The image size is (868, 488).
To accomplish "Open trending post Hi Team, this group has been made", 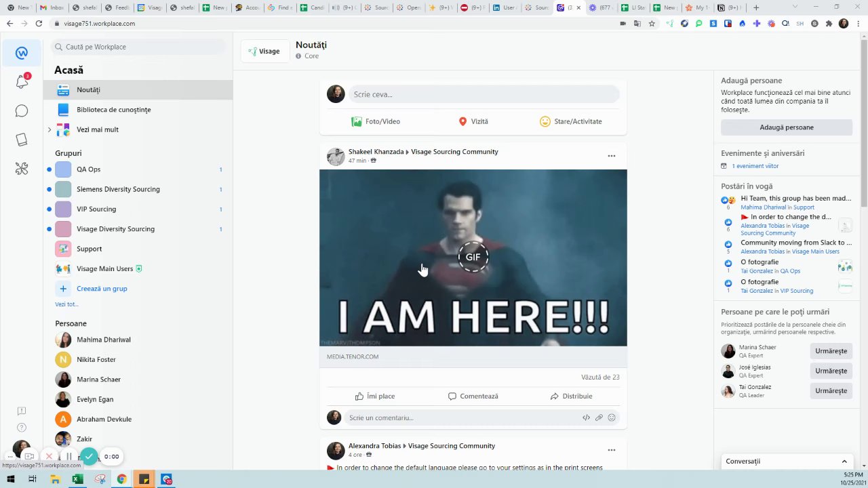I will (x=795, y=199).
